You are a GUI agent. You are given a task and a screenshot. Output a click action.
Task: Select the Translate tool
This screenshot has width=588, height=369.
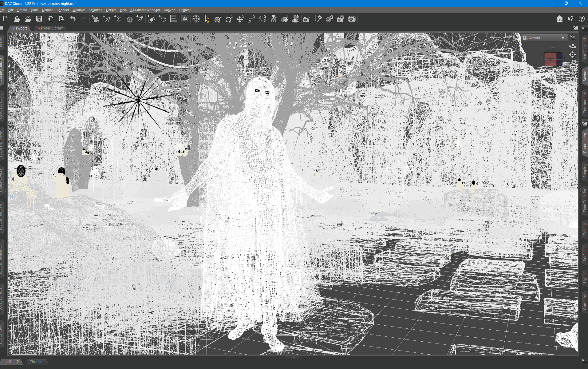pos(240,19)
